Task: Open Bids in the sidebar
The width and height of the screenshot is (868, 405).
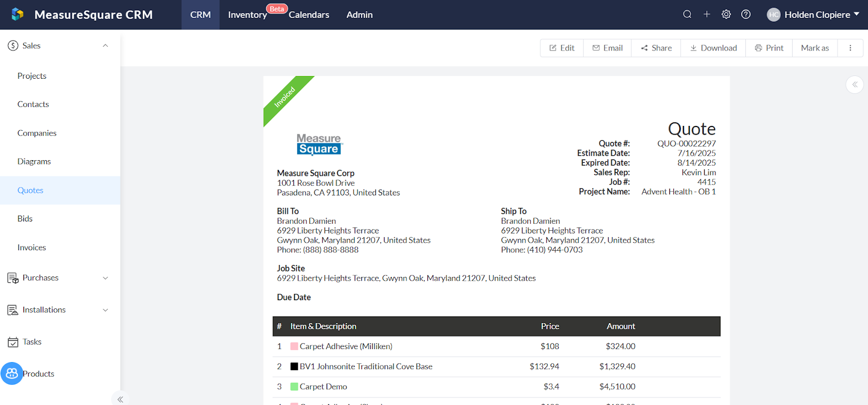Action: [25, 219]
